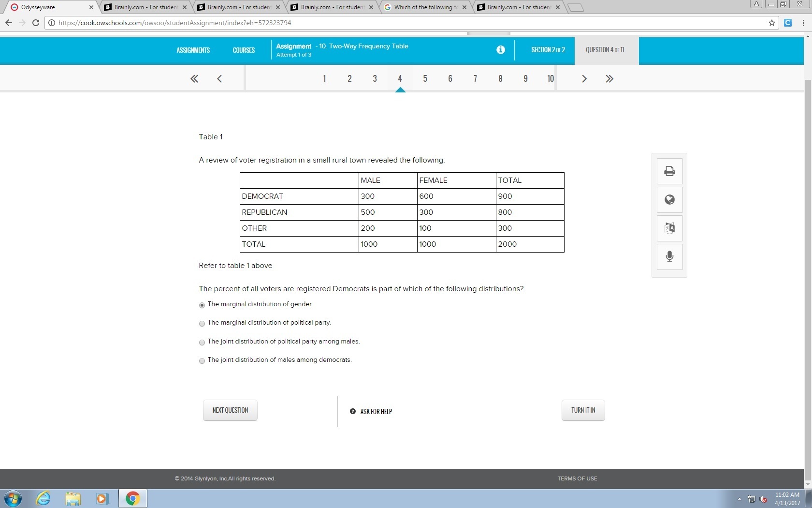Open the Assignments menu
Viewport: 812px width, 508px height.
click(x=193, y=50)
